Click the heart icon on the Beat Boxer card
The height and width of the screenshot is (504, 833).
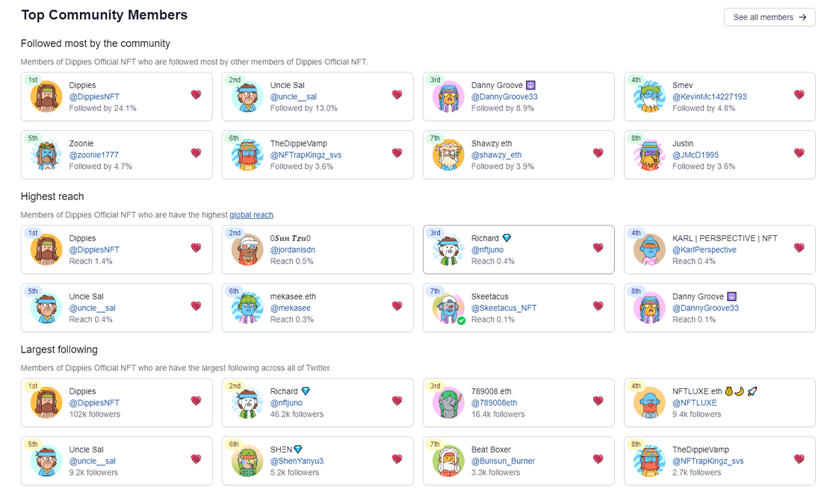click(598, 459)
